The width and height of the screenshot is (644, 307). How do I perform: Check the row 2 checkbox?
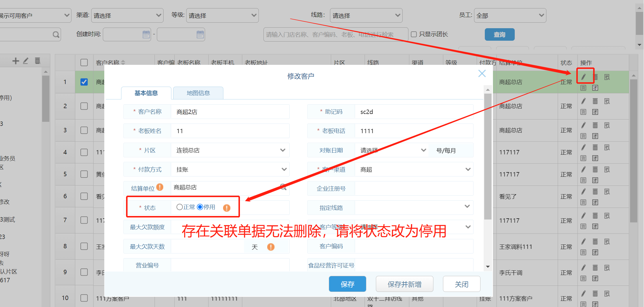tap(84, 106)
